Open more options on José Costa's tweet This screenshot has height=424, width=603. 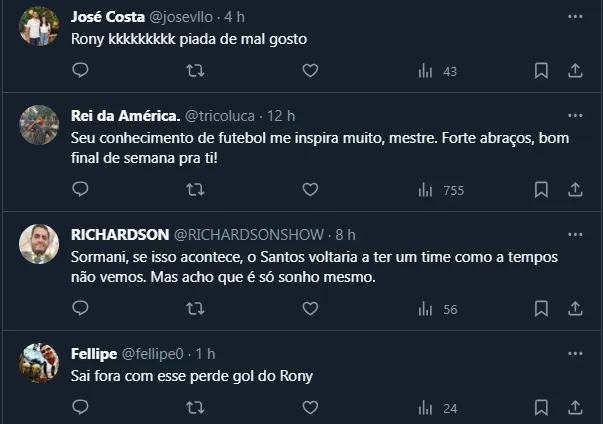[575, 18]
